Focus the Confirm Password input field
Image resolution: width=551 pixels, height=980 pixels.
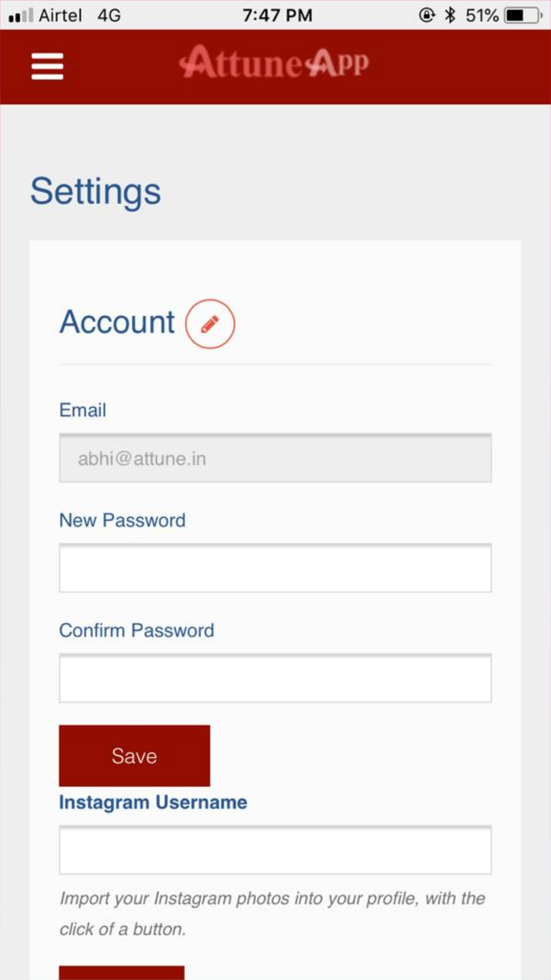275,678
